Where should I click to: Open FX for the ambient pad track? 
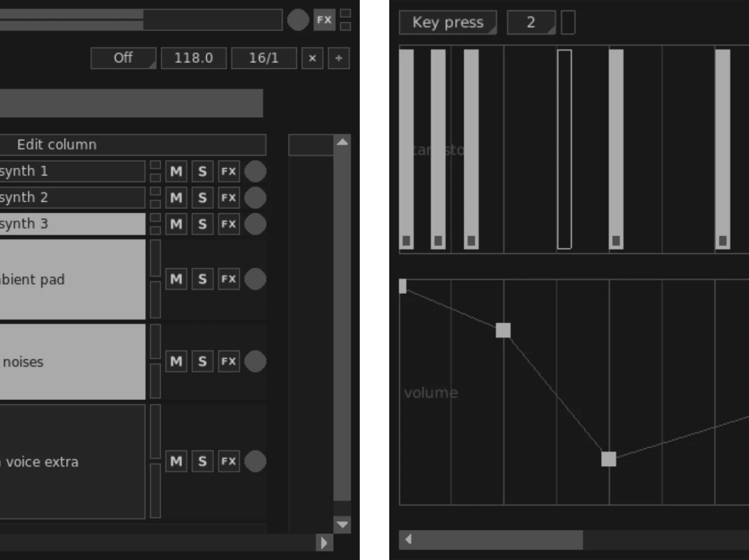pos(229,279)
